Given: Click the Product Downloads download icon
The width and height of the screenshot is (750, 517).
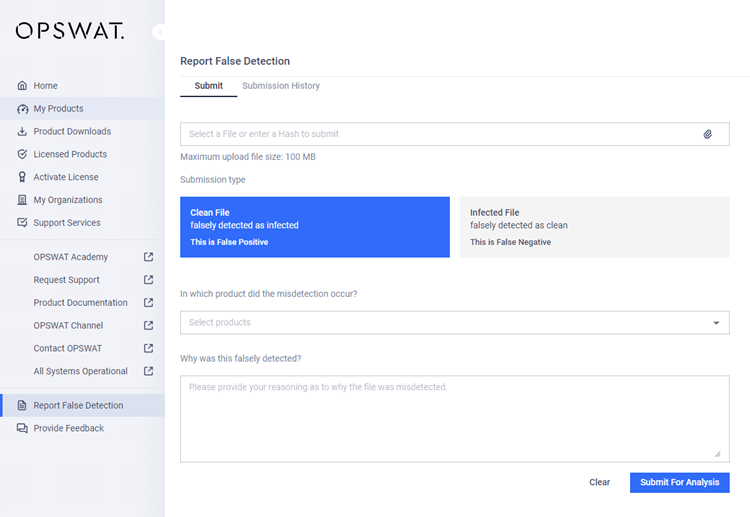Looking at the screenshot, I should tap(22, 132).
